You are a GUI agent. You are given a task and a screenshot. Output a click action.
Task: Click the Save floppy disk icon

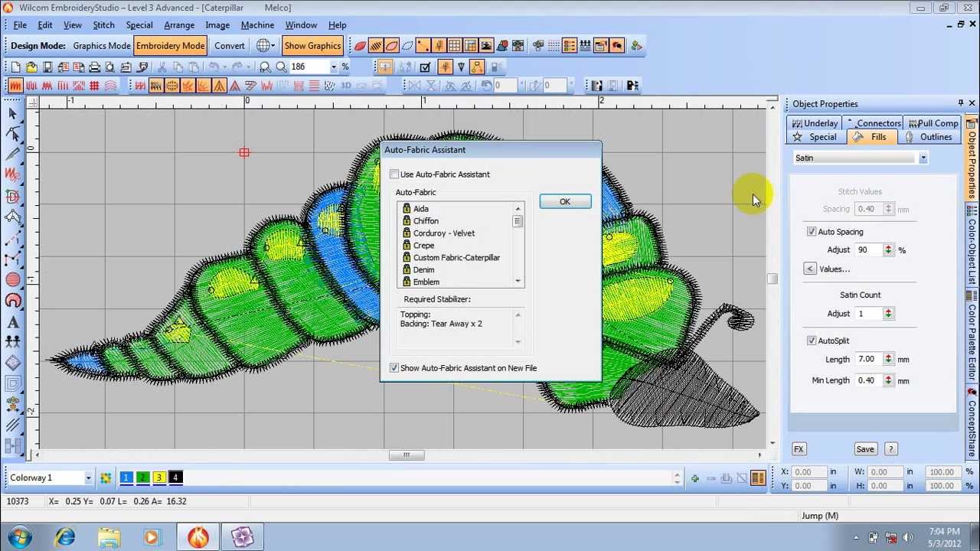click(x=47, y=67)
